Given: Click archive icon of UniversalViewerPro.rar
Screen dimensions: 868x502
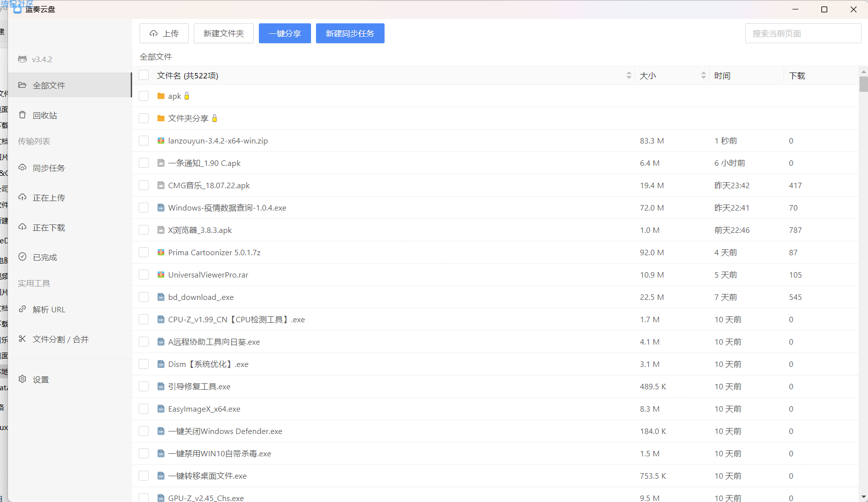Looking at the screenshot, I should pyautogui.click(x=161, y=275).
